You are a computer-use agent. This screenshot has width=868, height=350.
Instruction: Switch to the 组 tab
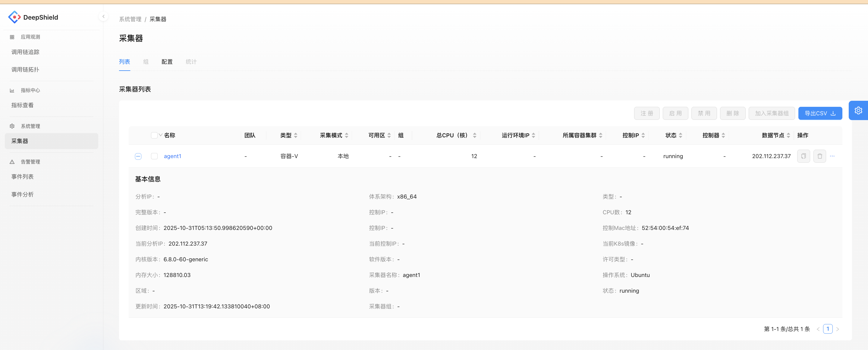pos(146,62)
